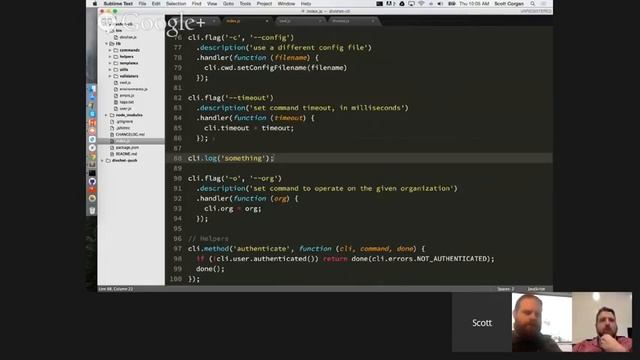The height and width of the screenshot is (360, 640).
Task: Open CHANGELOG.md in the sidebar
Action: pos(130,134)
